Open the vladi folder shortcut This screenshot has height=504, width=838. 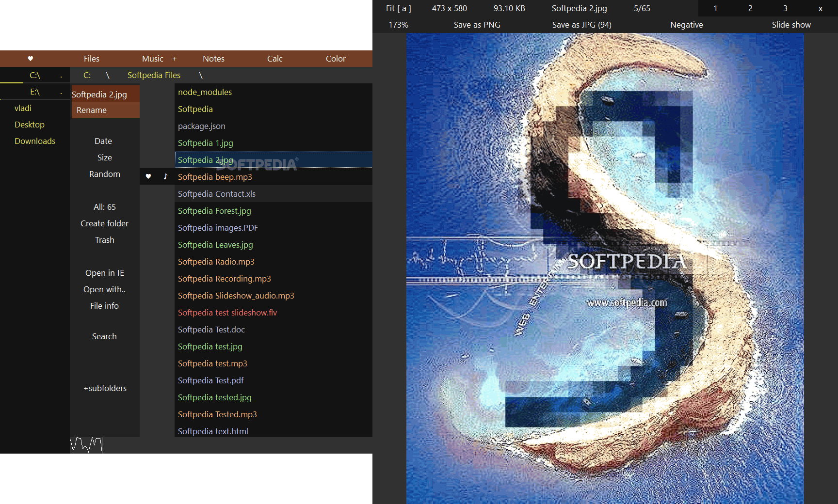point(23,108)
